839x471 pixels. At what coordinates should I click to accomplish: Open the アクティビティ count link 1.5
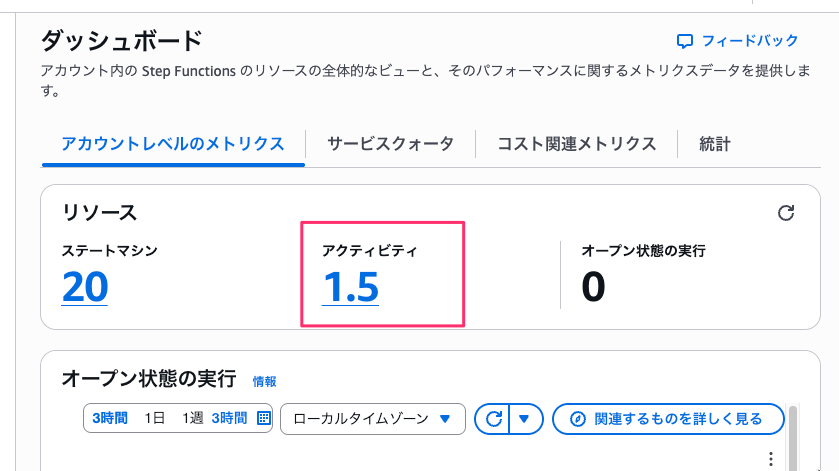350,288
